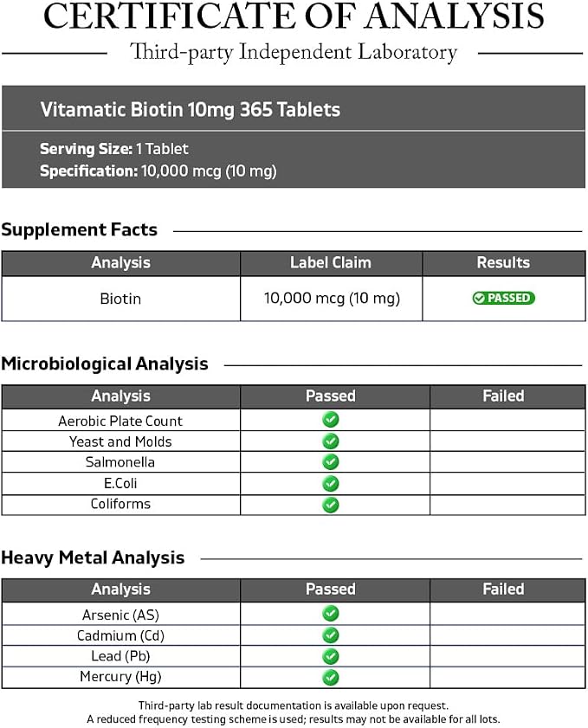Click the Label Claim column header
This screenshot has height=728, width=588.
331,263
